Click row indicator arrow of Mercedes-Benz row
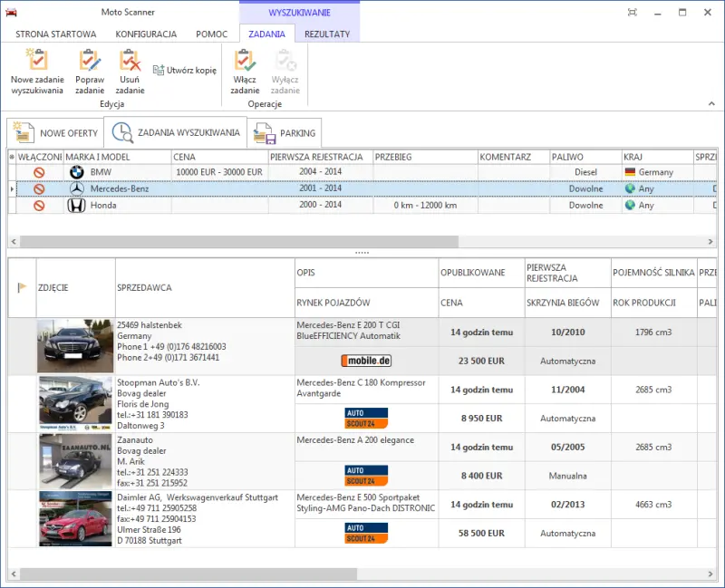The width and height of the screenshot is (725, 588). pyautogui.click(x=12, y=189)
